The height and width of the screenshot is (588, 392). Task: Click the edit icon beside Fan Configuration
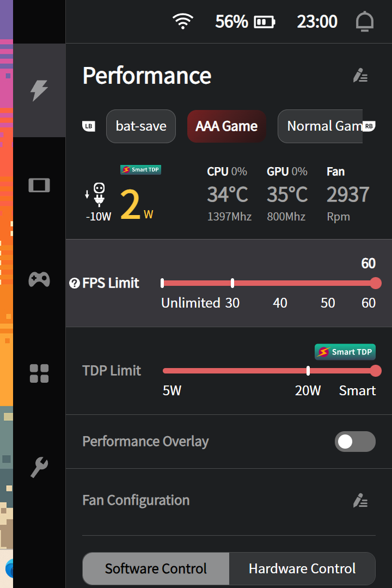pyautogui.click(x=360, y=500)
